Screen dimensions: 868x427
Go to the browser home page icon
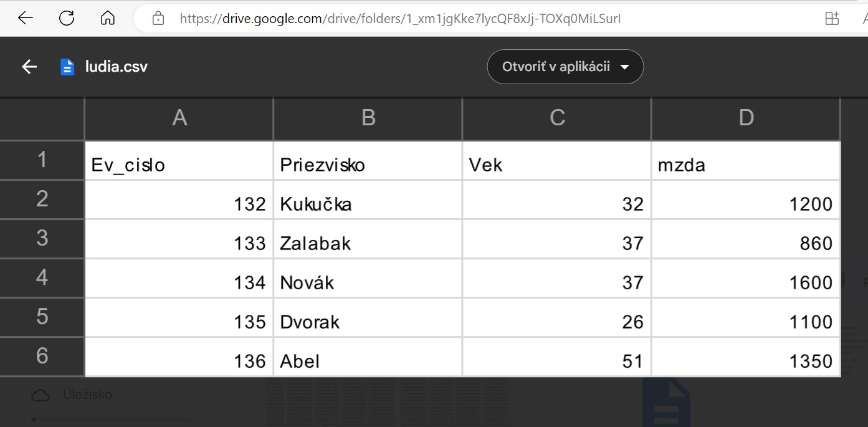point(108,18)
